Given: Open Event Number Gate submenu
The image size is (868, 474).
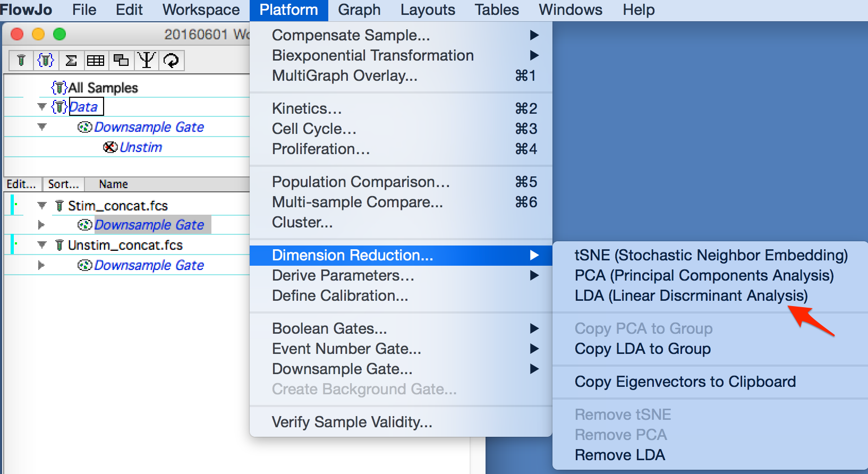Looking at the screenshot, I should 401,349.
